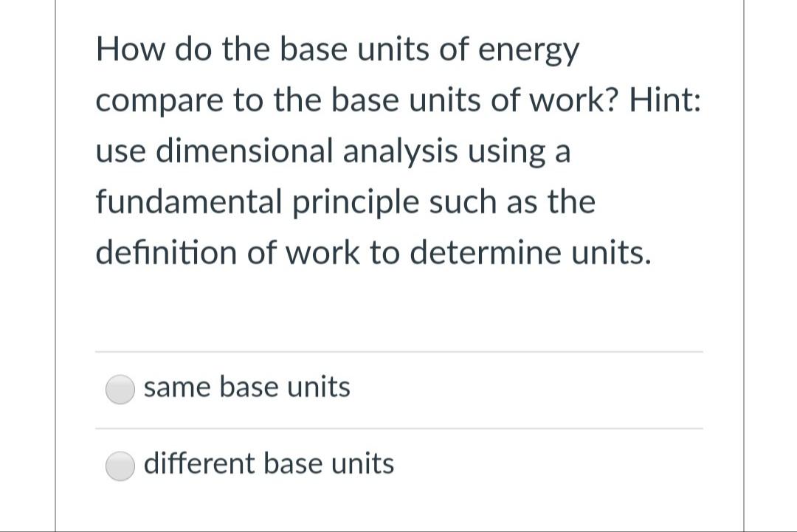Click the 'same base units' option label

[247, 387]
